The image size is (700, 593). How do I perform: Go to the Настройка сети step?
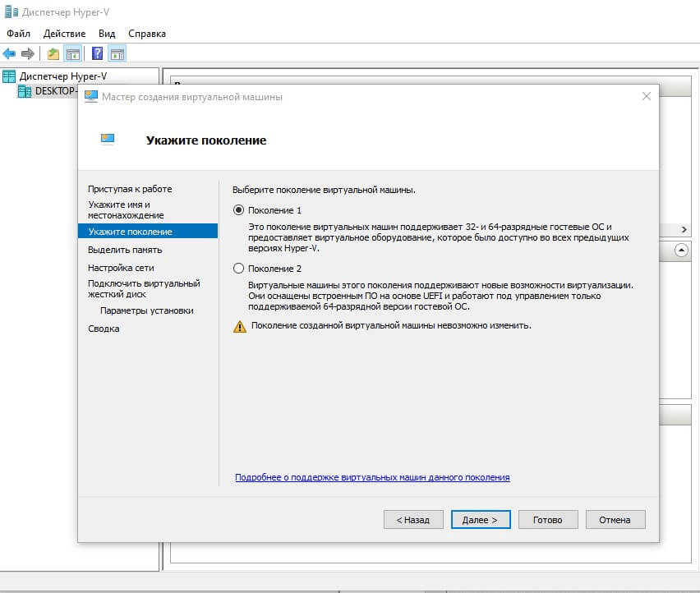tap(121, 268)
